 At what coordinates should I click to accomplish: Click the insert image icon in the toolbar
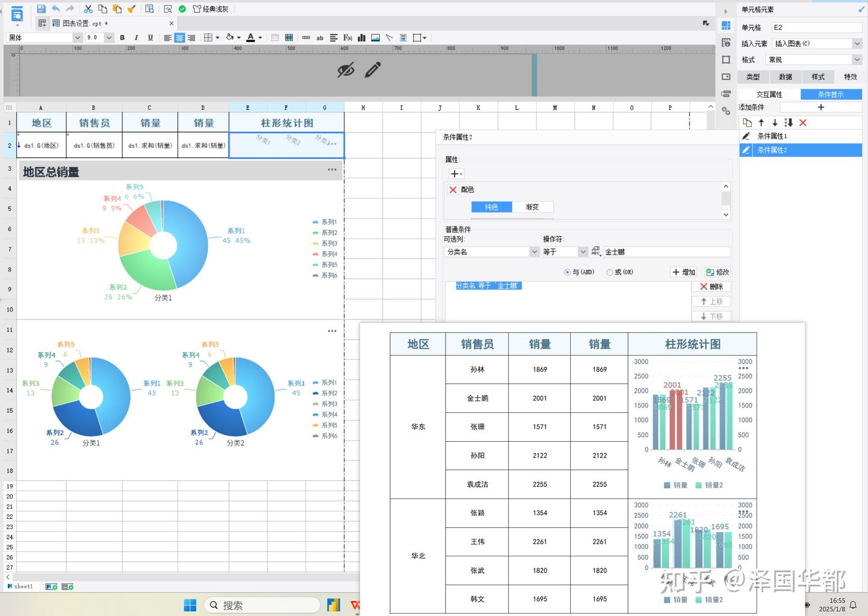point(375,37)
